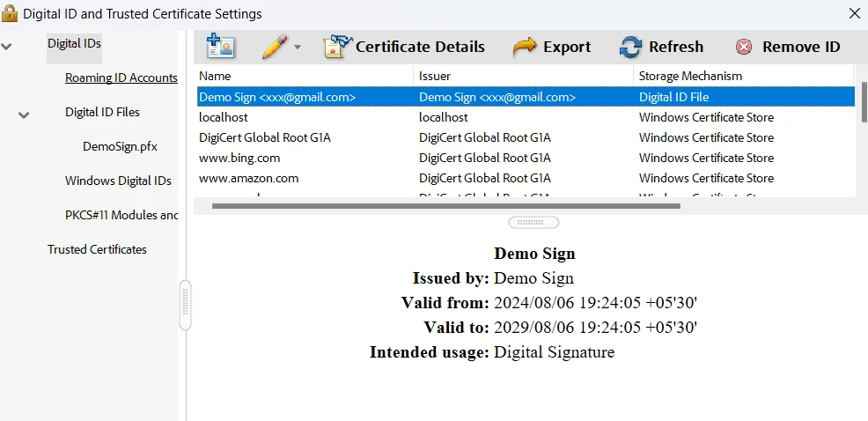Screen dimensions: 868x421
Task: Click the Export arrow icon
Action: 525,47
